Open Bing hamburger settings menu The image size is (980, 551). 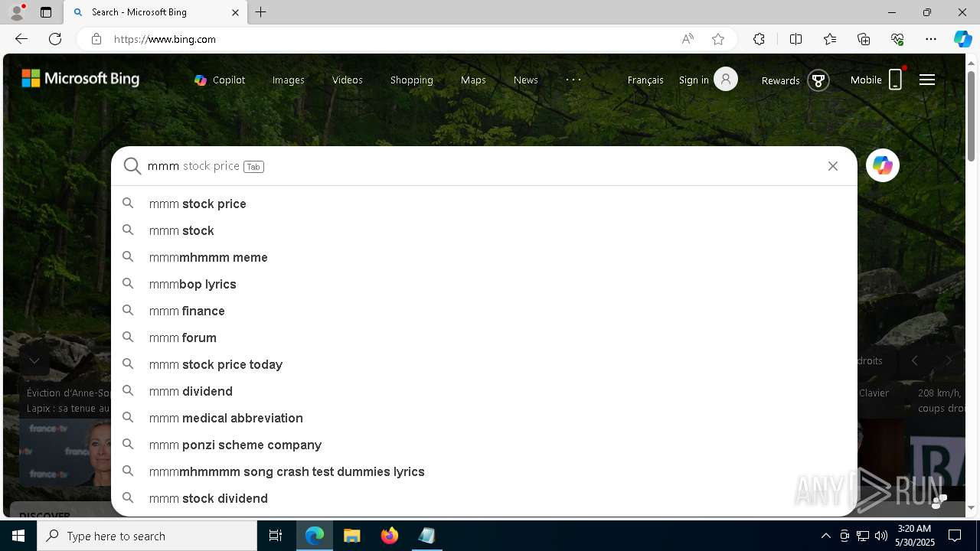(927, 80)
